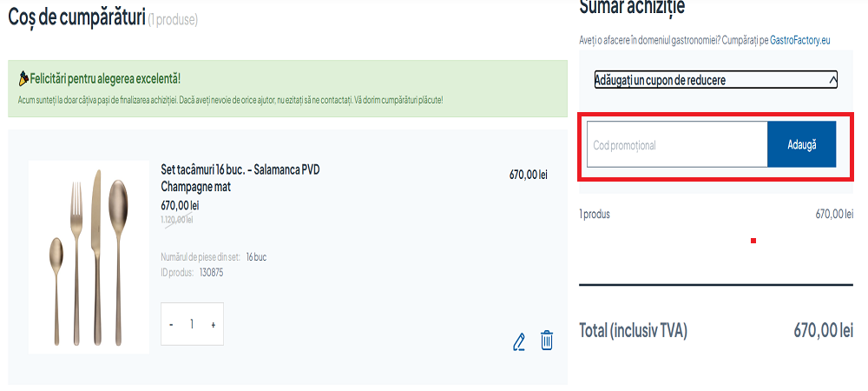Focus the Cod promoțional input field
868x391 pixels.
(x=677, y=145)
